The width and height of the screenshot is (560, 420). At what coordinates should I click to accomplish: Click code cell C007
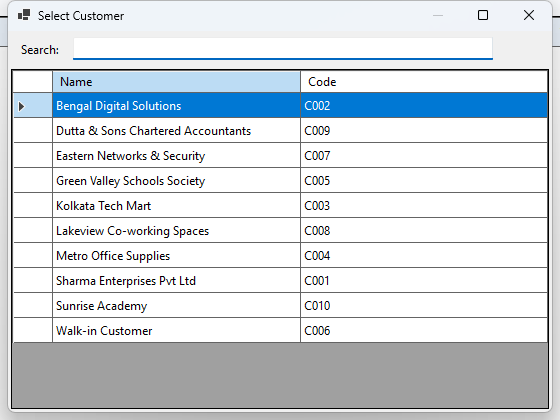[x=424, y=156]
